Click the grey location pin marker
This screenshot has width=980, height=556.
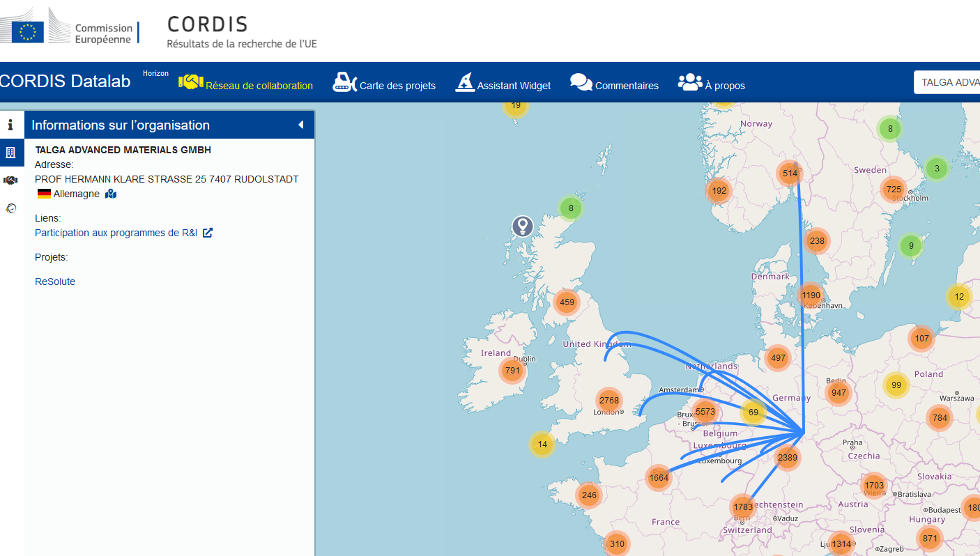[522, 226]
